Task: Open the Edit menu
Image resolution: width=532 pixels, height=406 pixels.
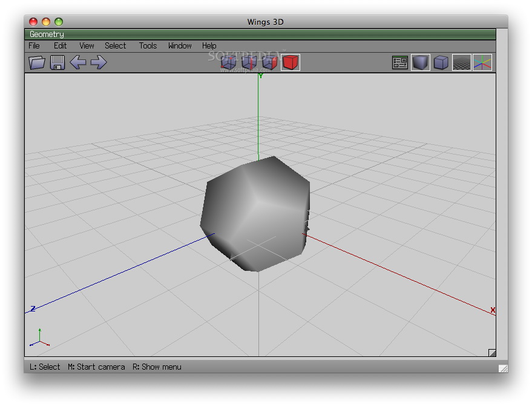Action: click(x=60, y=45)
